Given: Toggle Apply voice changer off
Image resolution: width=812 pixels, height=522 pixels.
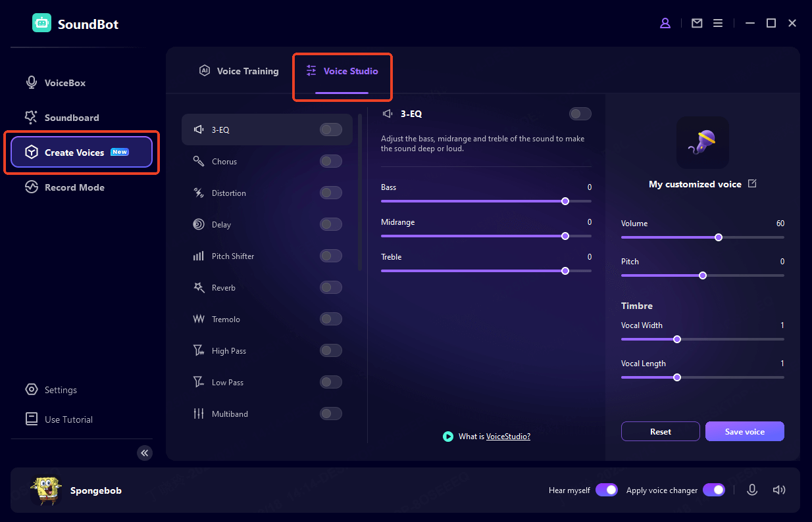Looking at the screenshot, I should [x=713, y=490].
